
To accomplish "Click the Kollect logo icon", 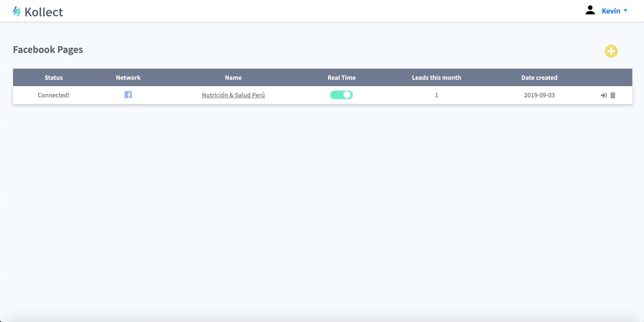I will (17, 11).
